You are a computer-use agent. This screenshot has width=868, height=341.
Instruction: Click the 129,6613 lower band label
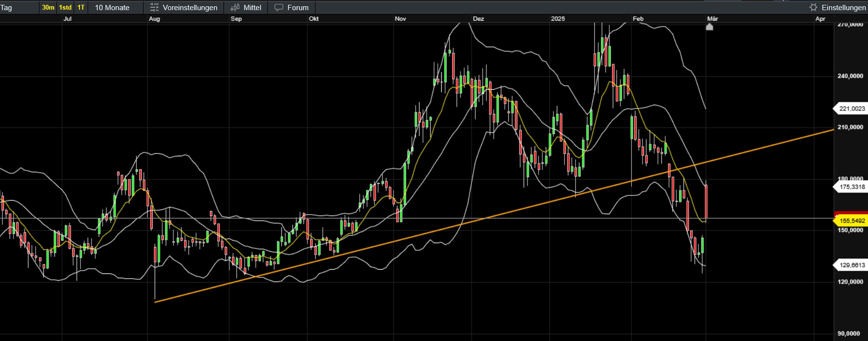pyautogui.click(x=851, y=265)
